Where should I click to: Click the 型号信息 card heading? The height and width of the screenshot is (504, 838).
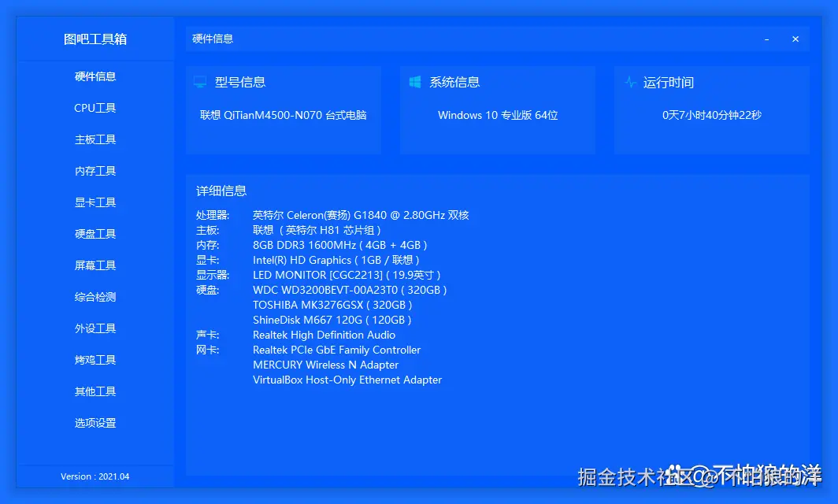point(240,83)
